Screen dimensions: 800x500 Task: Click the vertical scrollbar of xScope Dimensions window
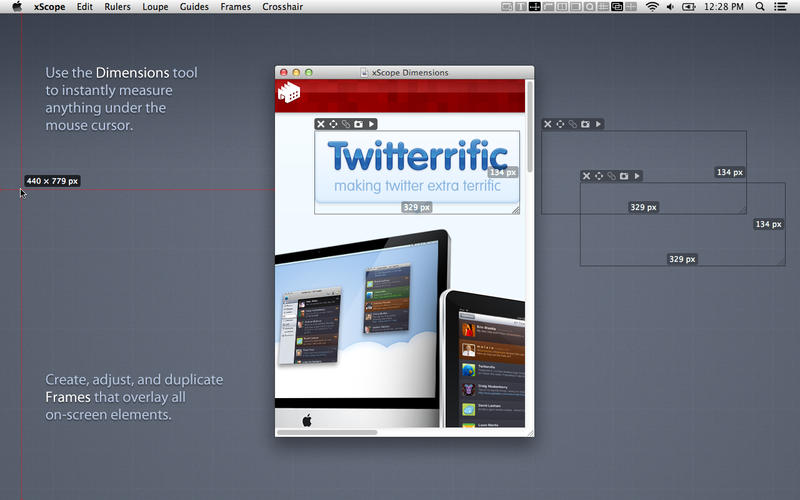click(x=530, y=127)
